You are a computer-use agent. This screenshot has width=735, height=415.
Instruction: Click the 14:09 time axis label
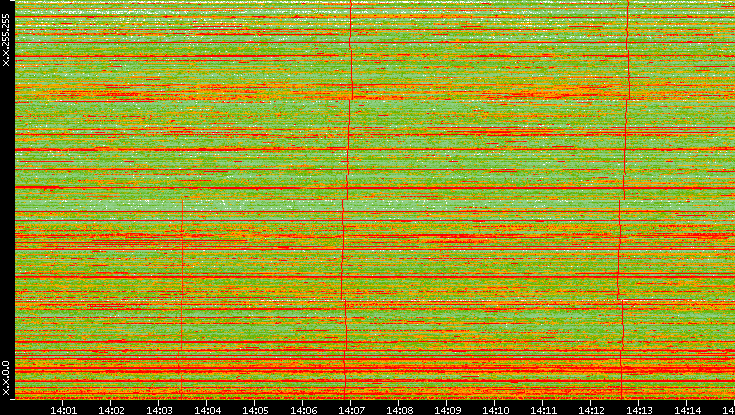[447, 410]
